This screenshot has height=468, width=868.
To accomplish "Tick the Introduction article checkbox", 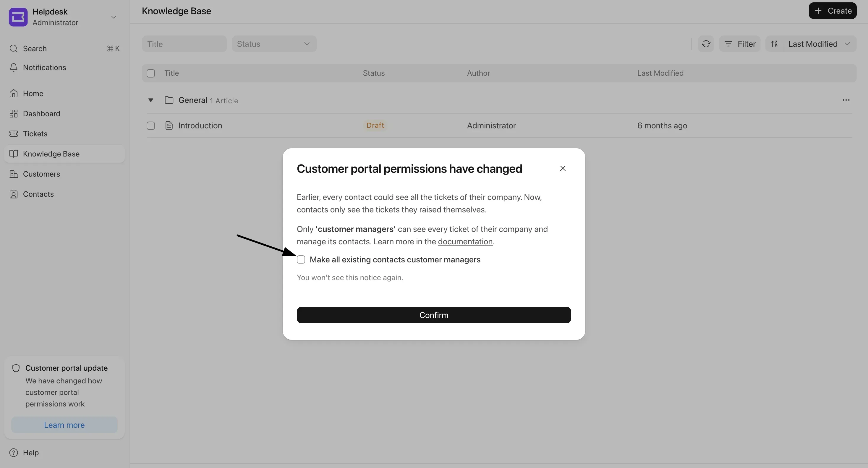I will [150, 125].
